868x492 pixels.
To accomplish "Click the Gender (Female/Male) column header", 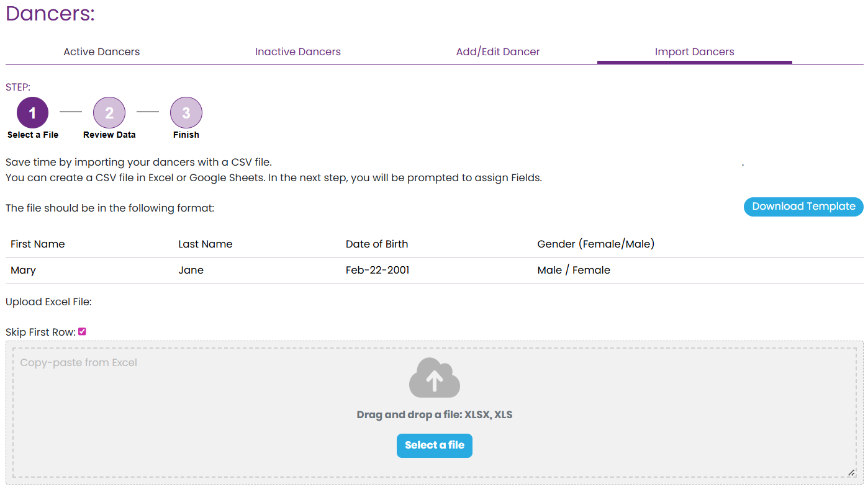I will [x=595, y=244].
